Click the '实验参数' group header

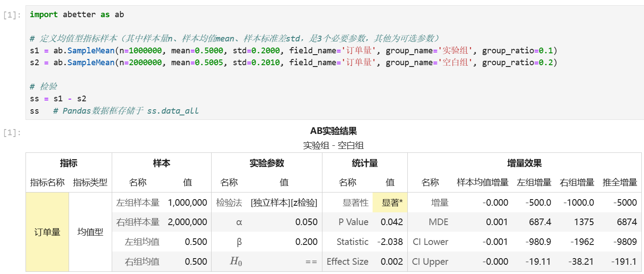point(267,163)
